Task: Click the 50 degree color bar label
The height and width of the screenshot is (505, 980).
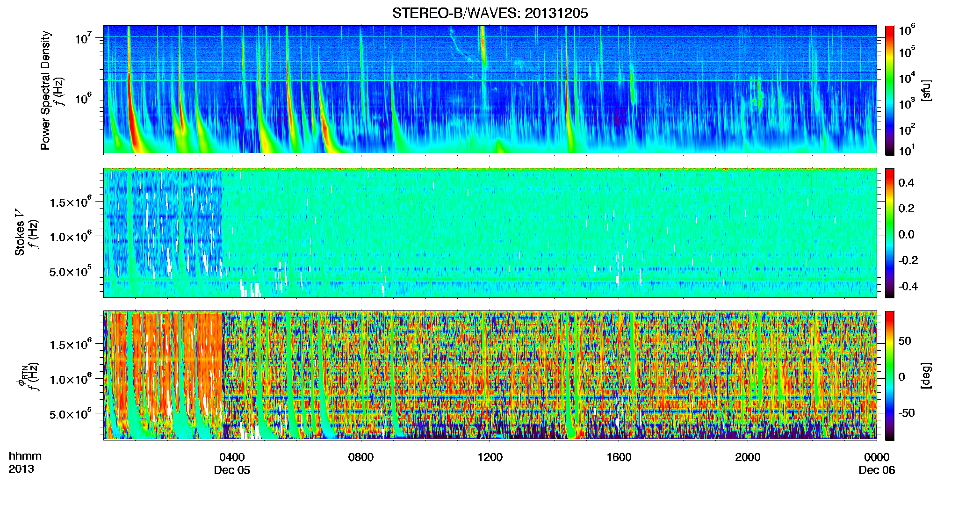Action: tap(905, 341)
